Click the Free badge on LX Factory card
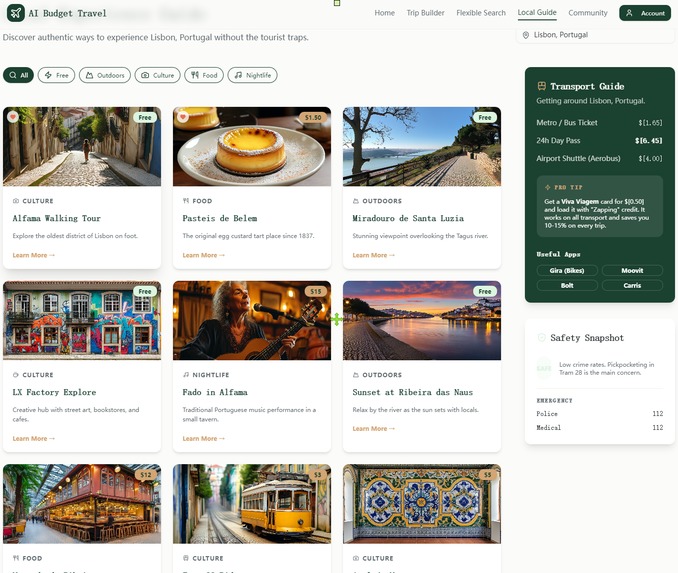The width and height of the screenshot is (678, 573). (x=145, y=291)
